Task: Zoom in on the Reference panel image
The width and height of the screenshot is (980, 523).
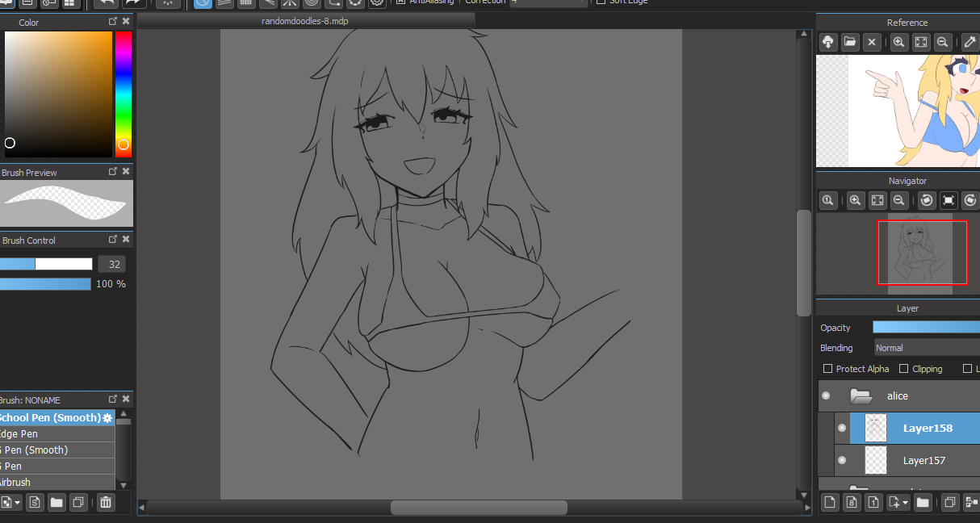Action: coord(898,42)
